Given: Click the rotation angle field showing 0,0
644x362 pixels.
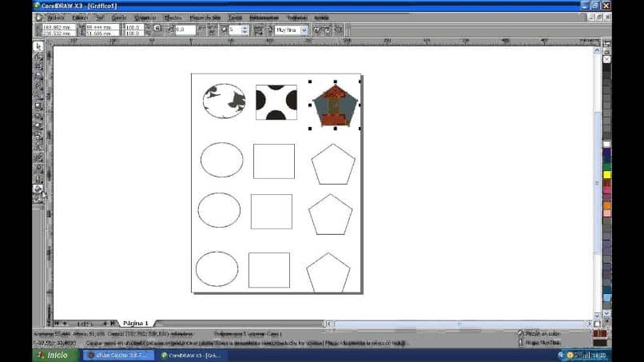Looking at the screenshot, I should [x=185, y=30].
